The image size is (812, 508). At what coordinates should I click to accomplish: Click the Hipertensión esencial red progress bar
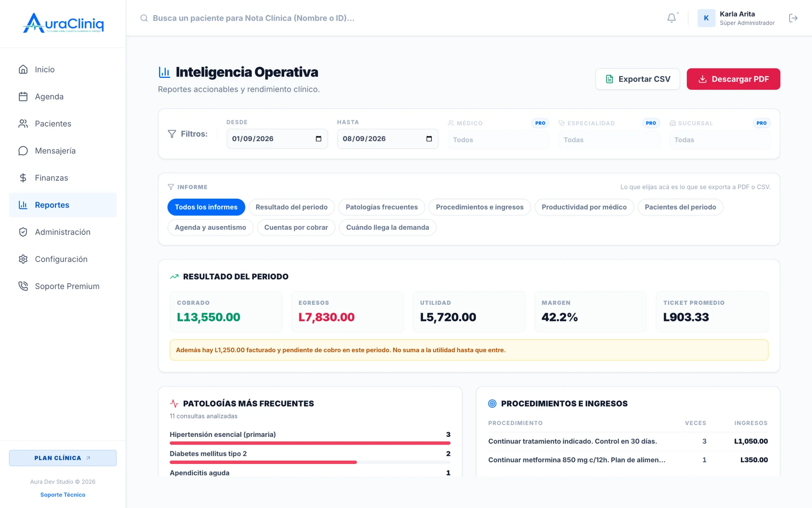310,443
